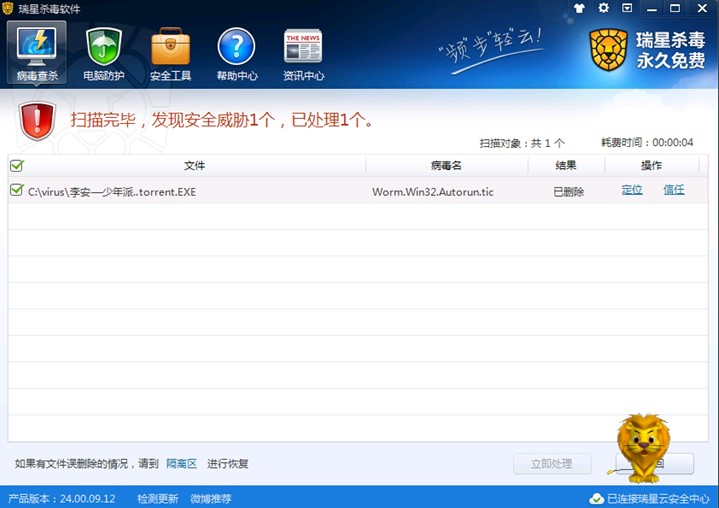719x508 pixels.
Task: Toggle the select-all checkbox in table header
Action: pos(16,166)
